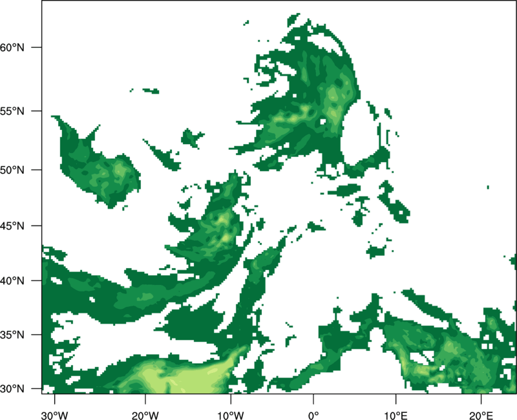This screenshot has height=420, width=517.
Task: Click the 10°E longitude label
Action: coord(395,415)
